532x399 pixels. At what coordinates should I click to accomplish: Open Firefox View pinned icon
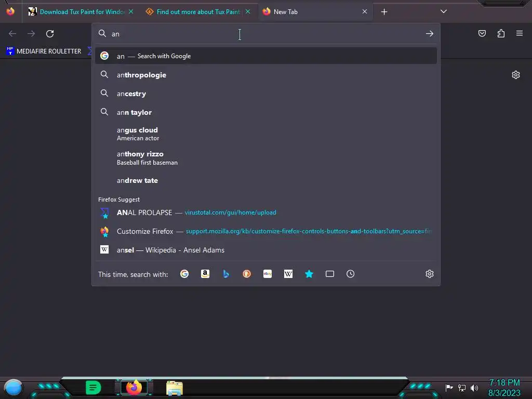click(x=10, y=11)
